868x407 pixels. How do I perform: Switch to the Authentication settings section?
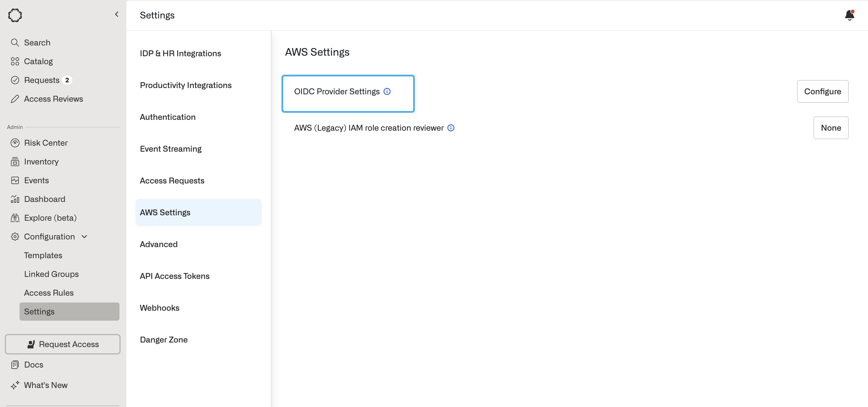(167, 117)
